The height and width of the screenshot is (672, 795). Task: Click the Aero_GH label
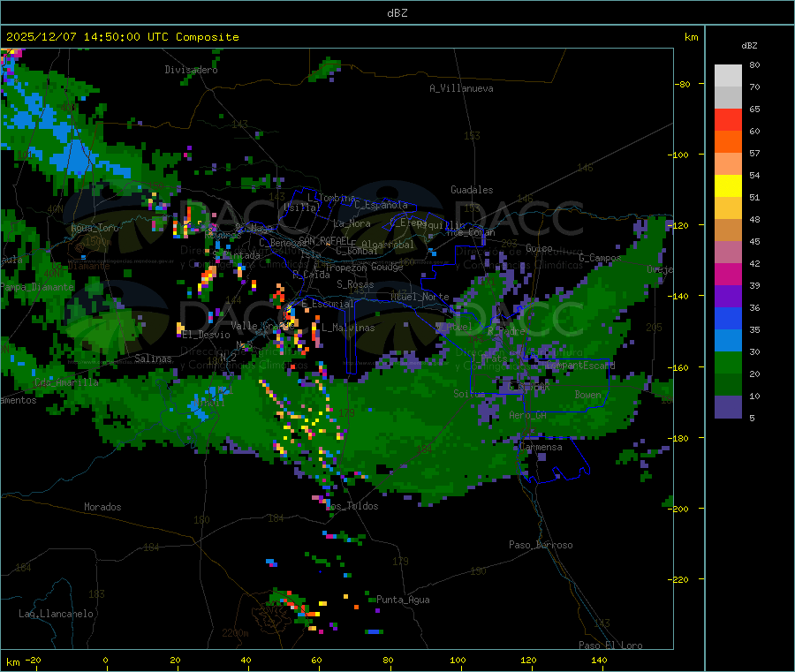(528, 415)
